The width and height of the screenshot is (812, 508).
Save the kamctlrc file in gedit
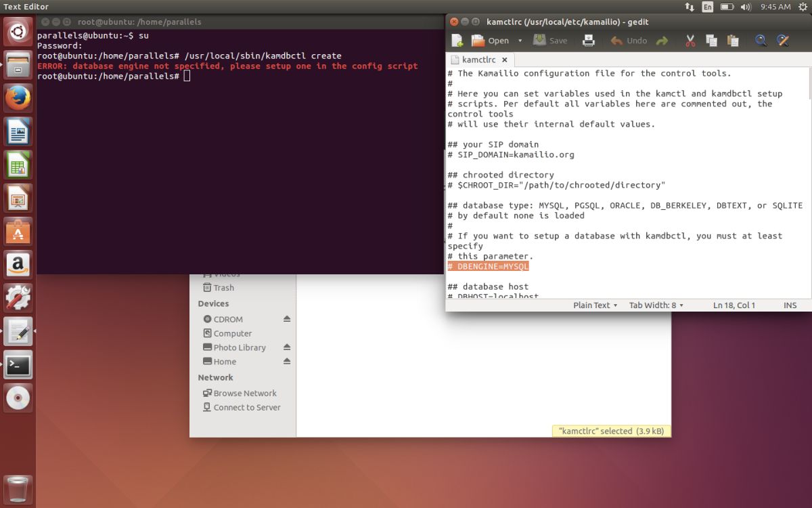point(550,41)
